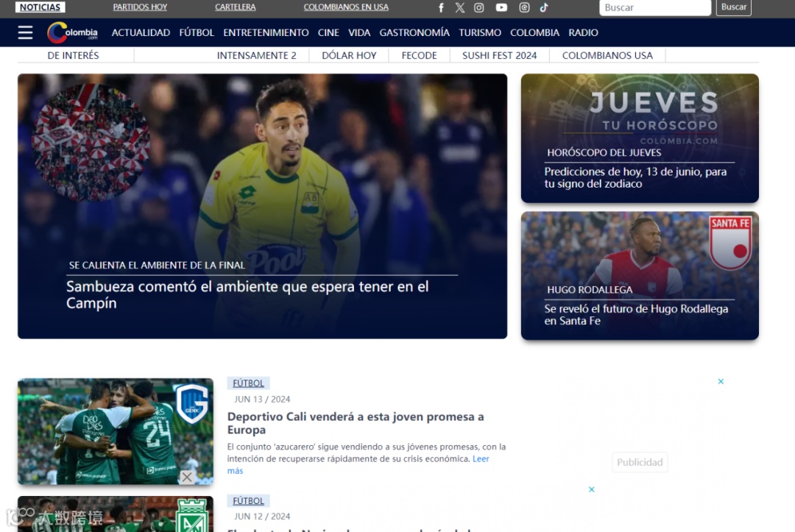Open the Threads social icon
The image size is (795, 532).
524,7
